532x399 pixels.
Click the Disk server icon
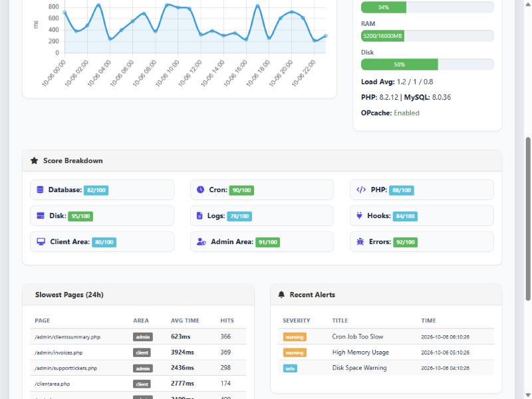pos(41,215)
